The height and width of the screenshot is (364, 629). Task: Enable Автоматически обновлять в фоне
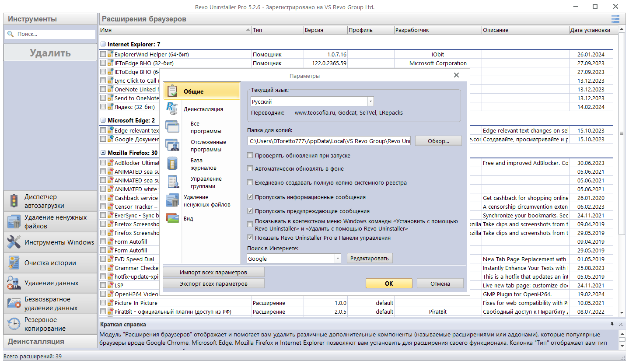click(x=250, y=168)
